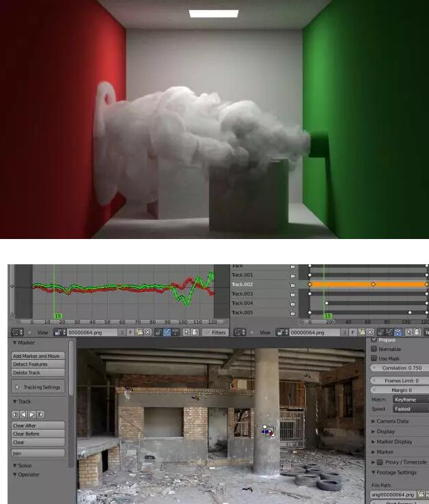429x504 pixels.
Task: Toggle fake user F in graph header
Action: click(x=130, y=333)
